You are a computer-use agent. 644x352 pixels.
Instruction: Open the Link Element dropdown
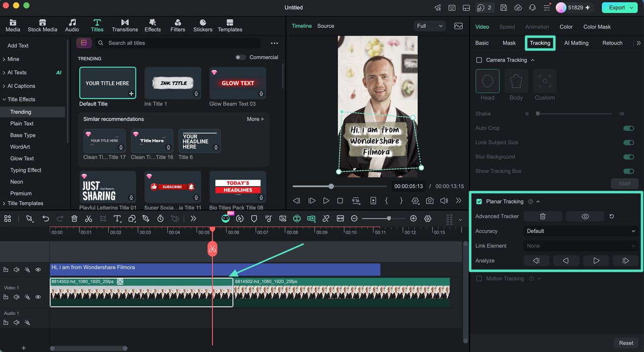point(581,246)
